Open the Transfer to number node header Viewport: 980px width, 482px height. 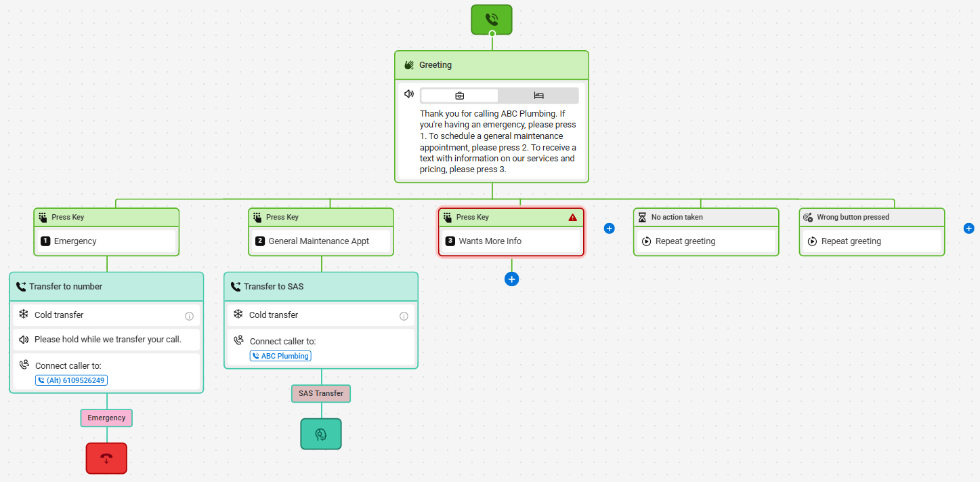(106, 286)
